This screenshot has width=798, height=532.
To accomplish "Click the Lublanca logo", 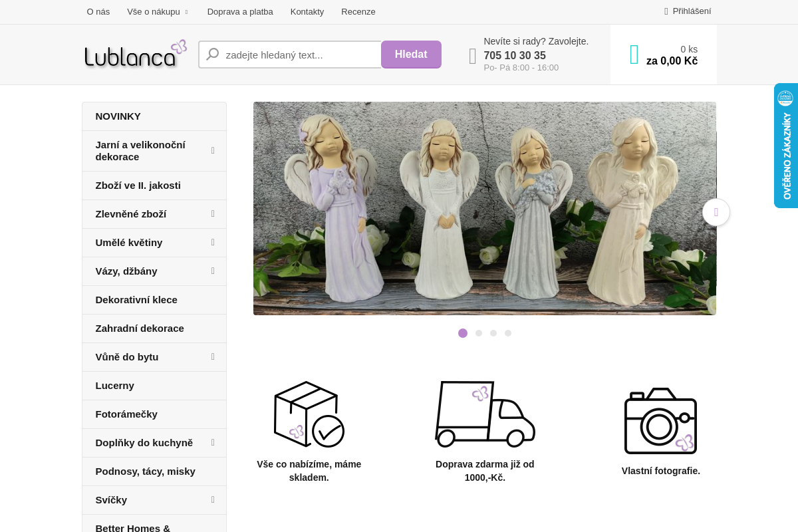I will [136, 55].
